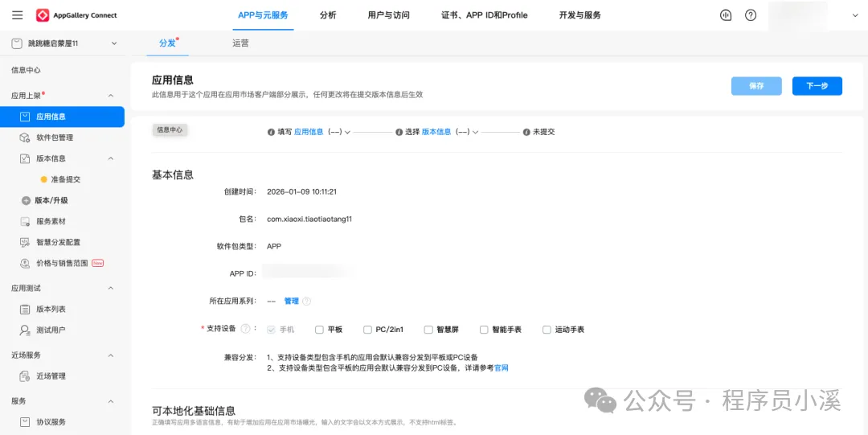Screen dimensions: 868x435
Task: Collapse the 近场服务 sidebar section
Action: pyautogui.click(x=111, y=355)
